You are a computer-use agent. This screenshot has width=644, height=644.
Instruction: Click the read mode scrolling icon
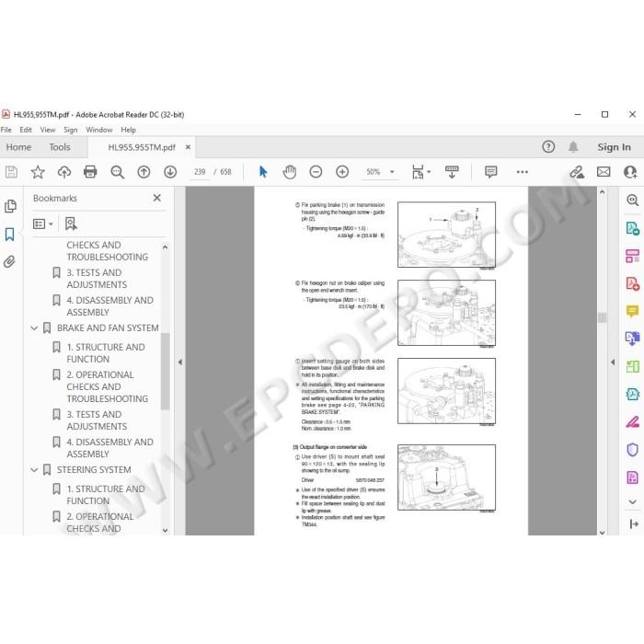coord(452,172)
